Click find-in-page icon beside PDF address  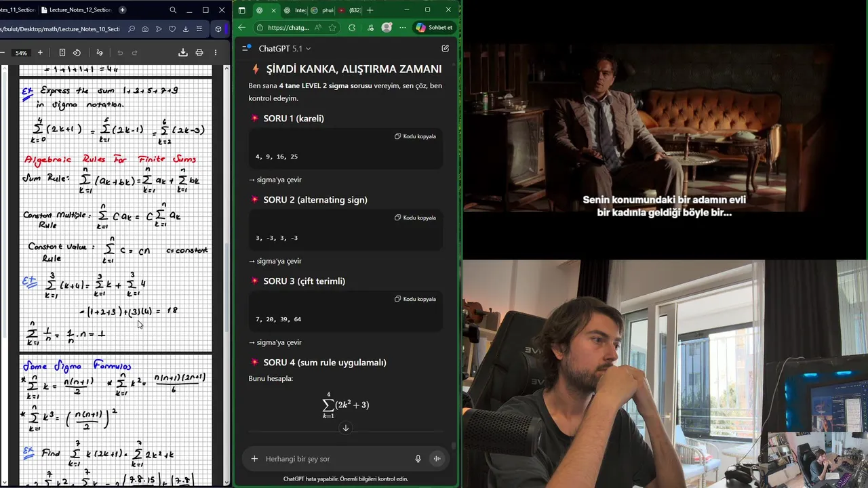click(x=132, y=29)
